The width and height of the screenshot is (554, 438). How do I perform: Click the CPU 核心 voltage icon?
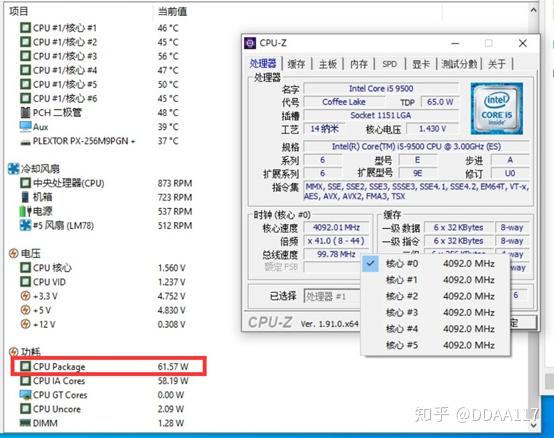(25, 268)
